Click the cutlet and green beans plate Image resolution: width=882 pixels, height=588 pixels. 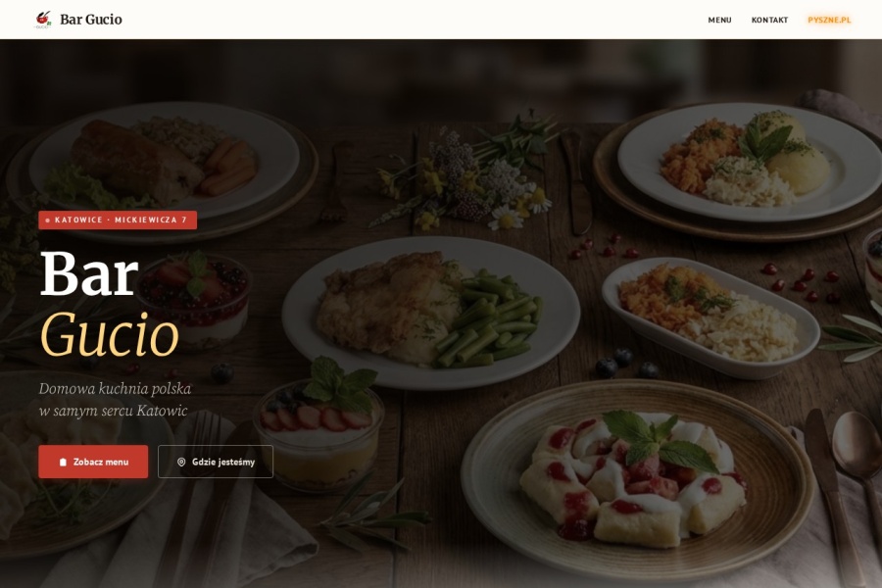pyautogui.click(x=431, y=313)
